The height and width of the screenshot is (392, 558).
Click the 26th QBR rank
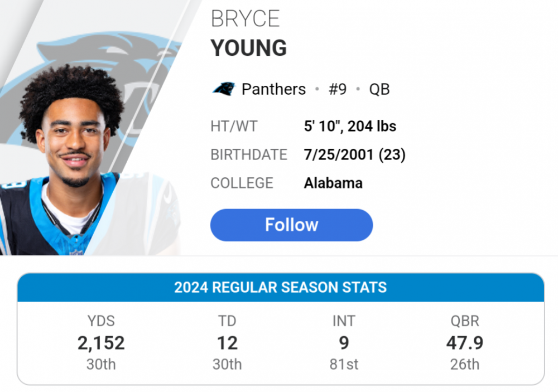point(464,365)
